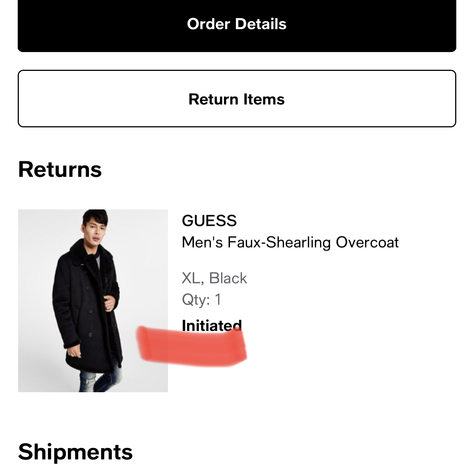Tap the word Overcoat in the title

coord(367,242)
